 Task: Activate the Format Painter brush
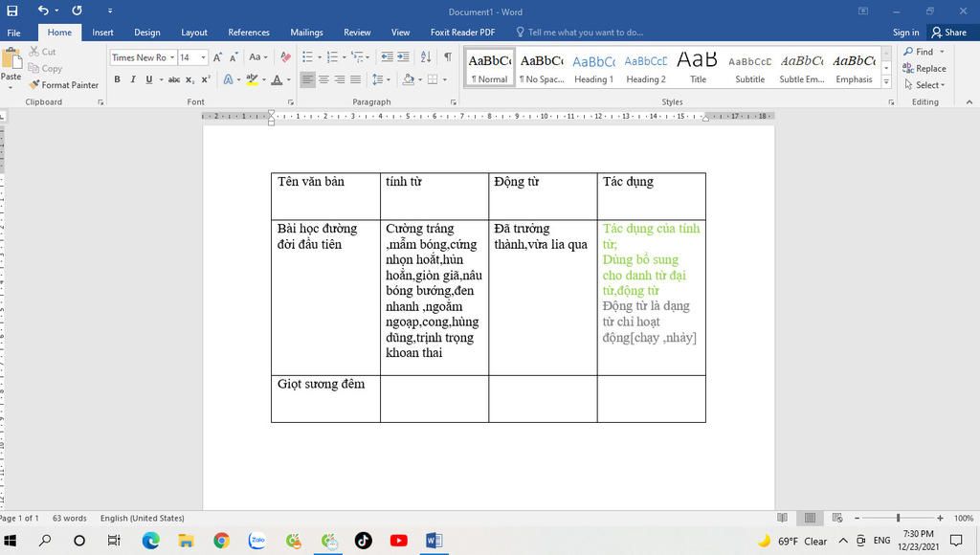(63, 85)
